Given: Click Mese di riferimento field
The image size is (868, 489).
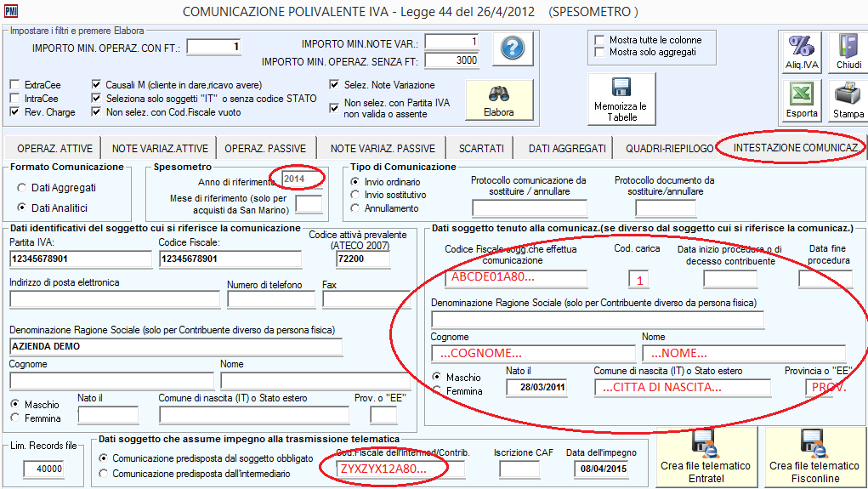Looking at the screenshot, I should (x=309, y=204).
